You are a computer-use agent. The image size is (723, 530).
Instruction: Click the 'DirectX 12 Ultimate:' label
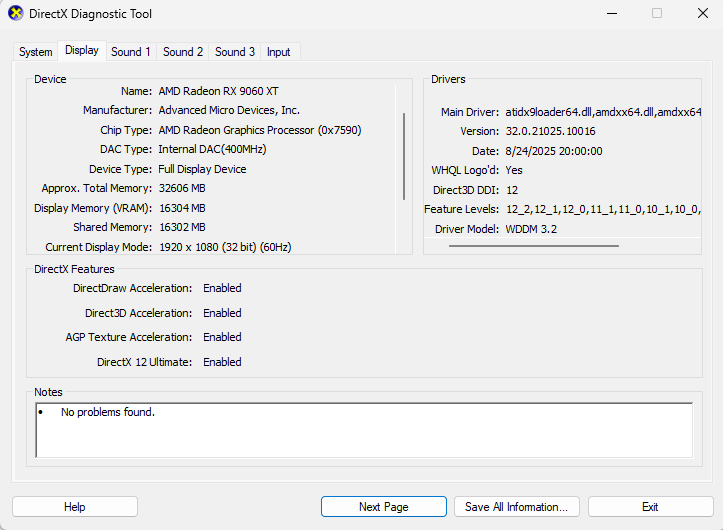pos(144,362)
